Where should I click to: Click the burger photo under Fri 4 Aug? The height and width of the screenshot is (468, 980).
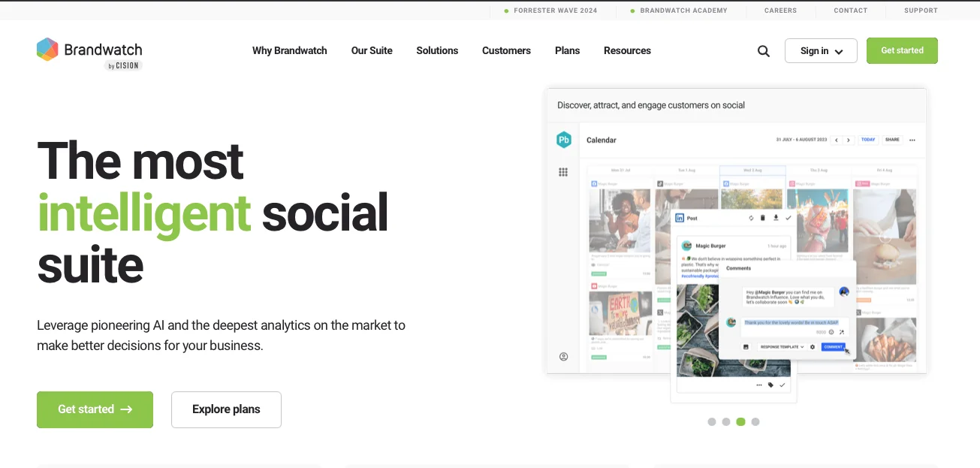coord(885,237)
